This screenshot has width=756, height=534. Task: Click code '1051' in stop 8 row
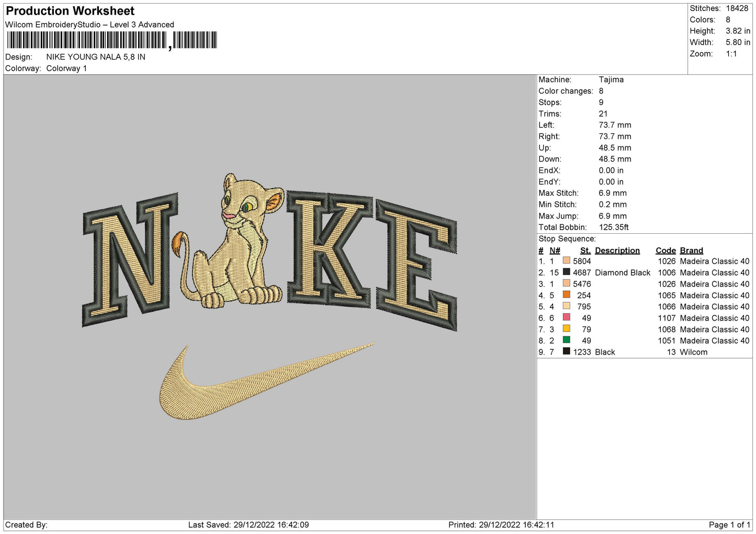(667, 340)
